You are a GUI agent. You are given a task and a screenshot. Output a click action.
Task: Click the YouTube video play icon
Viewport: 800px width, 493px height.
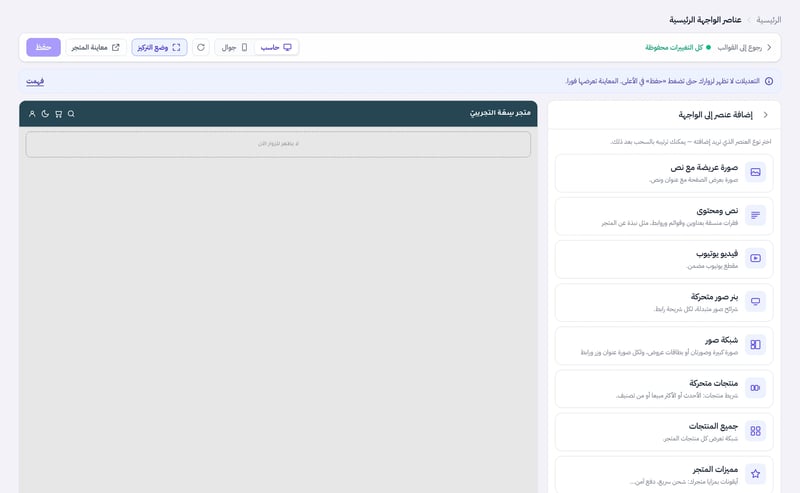756,258
